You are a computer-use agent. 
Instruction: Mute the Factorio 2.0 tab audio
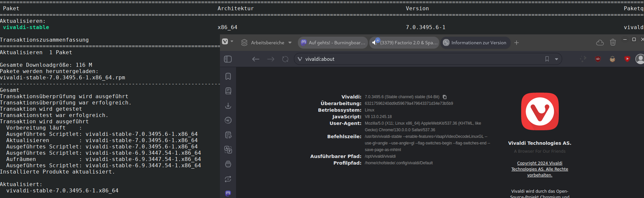click(x=374, y=43)
